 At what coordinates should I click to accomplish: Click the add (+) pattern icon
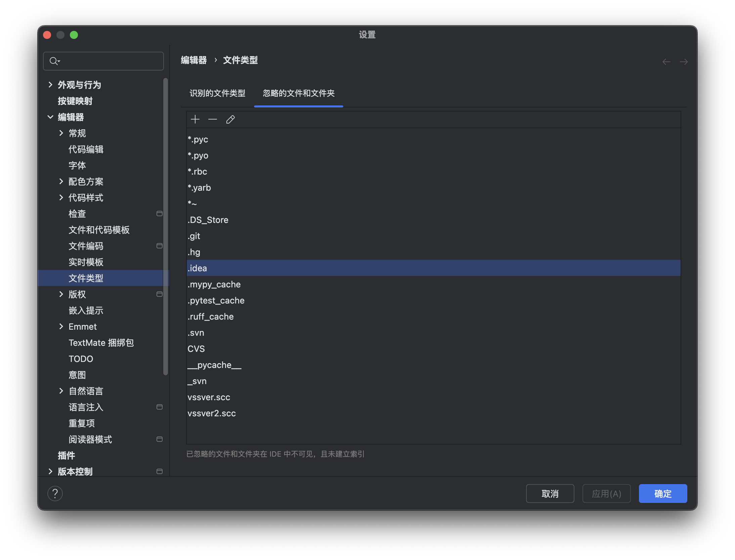[x=195, y=119]
